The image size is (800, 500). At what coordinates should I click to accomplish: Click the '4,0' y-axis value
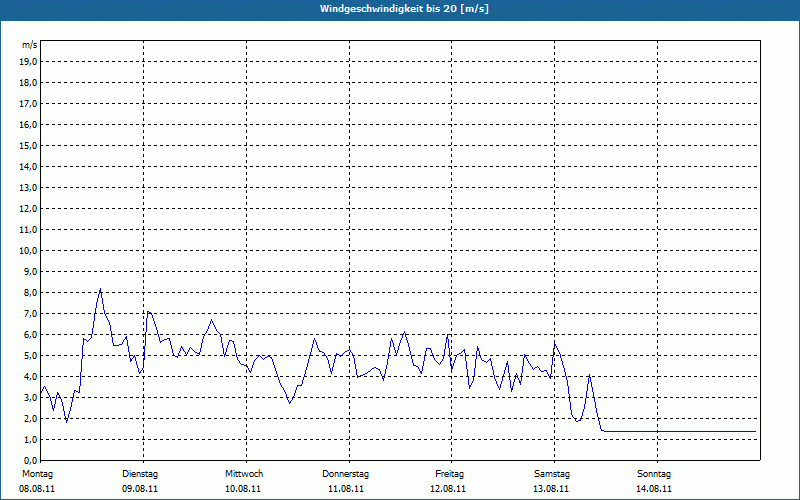32,376
